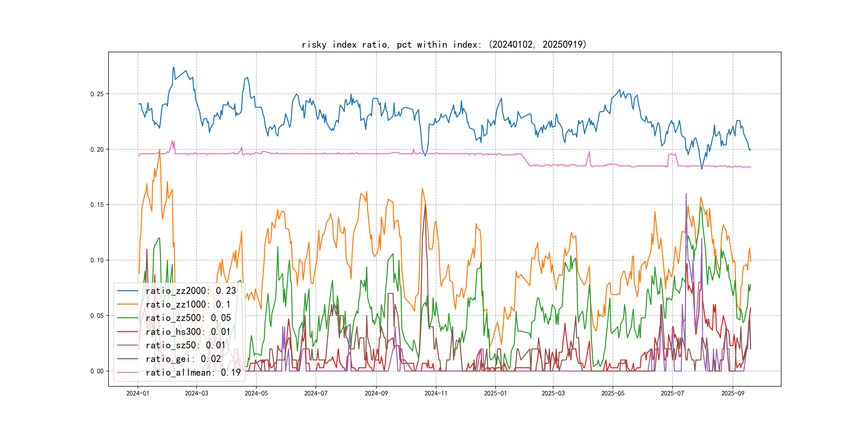Click the pink ratio_allmean legend line
Viewport: 868px width, 434px height.
[x=127, y=372]
